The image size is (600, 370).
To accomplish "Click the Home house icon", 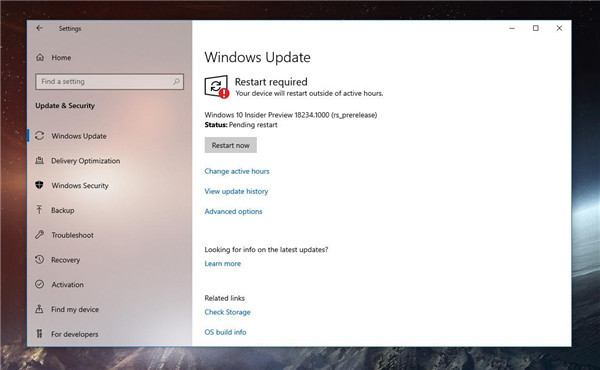I will click(x=40, y=57).
